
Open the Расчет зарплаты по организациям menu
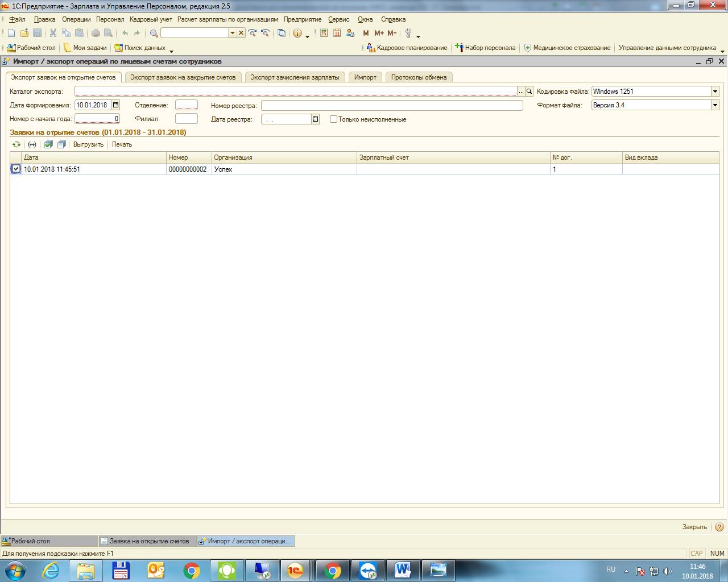pos(228,19)
